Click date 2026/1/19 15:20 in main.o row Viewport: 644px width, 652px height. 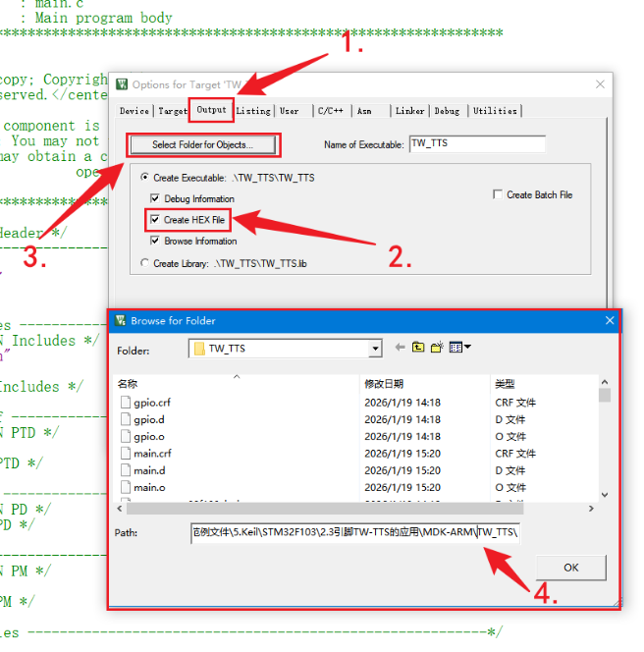(x=402, y=487)
